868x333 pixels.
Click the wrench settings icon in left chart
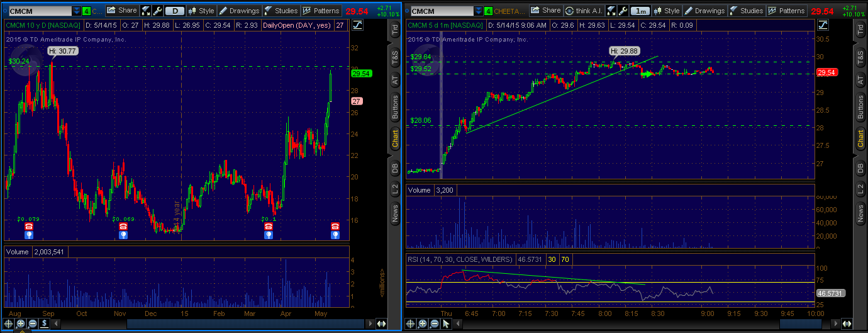(157, 11)
